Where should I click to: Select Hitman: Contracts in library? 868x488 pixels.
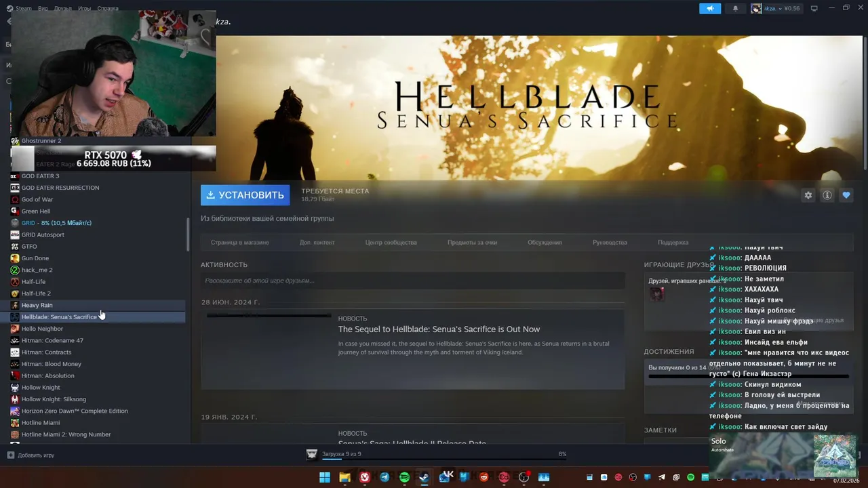click(x=46, y=352)
